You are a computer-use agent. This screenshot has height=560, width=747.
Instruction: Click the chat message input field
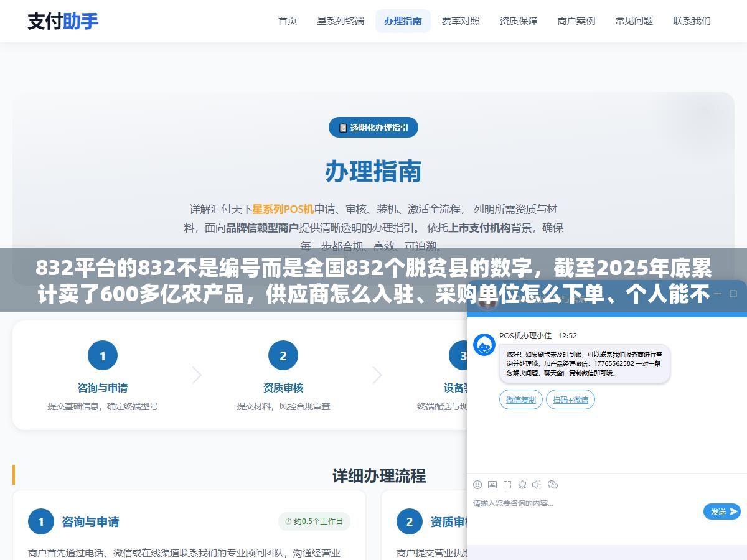coord(585,511)
